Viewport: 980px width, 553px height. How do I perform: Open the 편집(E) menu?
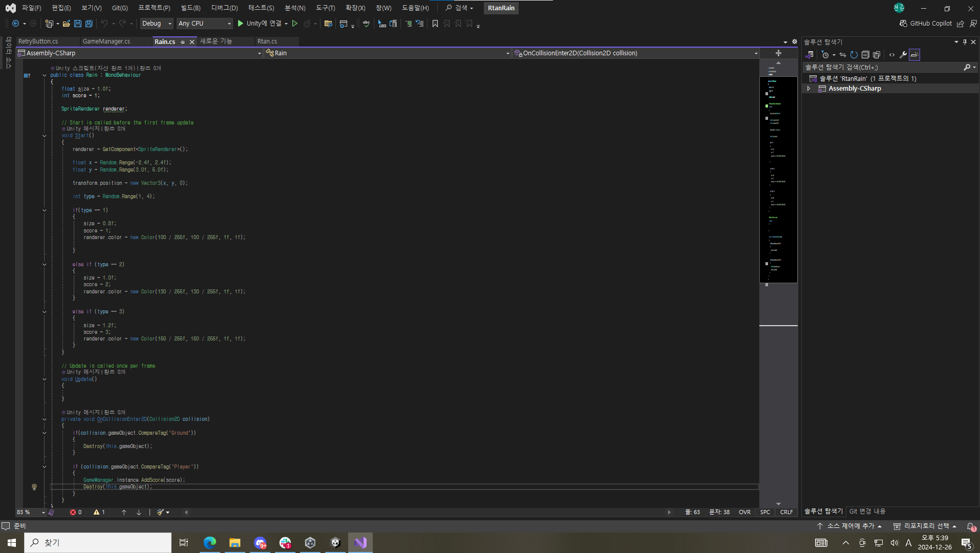pyautogui.click(x=61, y=8)
